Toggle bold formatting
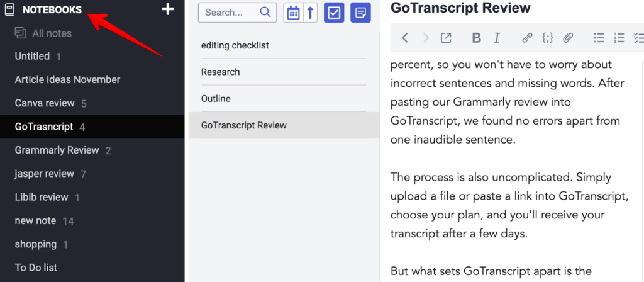Image resolution: width=644 pixels, height=282 pixels. point(477,38)
